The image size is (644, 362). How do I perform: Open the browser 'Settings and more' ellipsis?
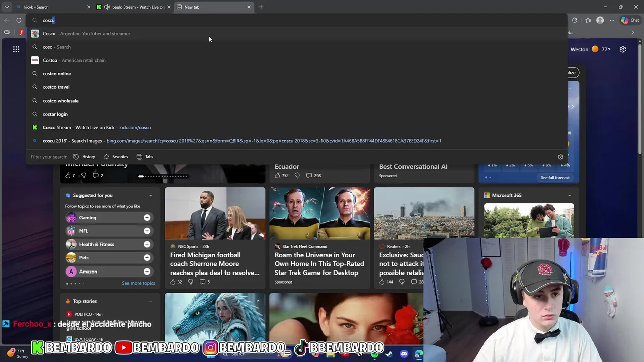pos(612,20)
